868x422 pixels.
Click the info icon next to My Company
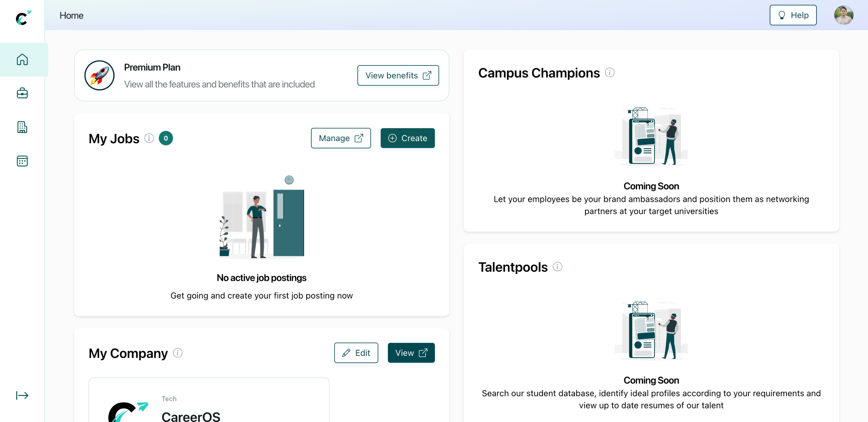[x=178, y=353]
